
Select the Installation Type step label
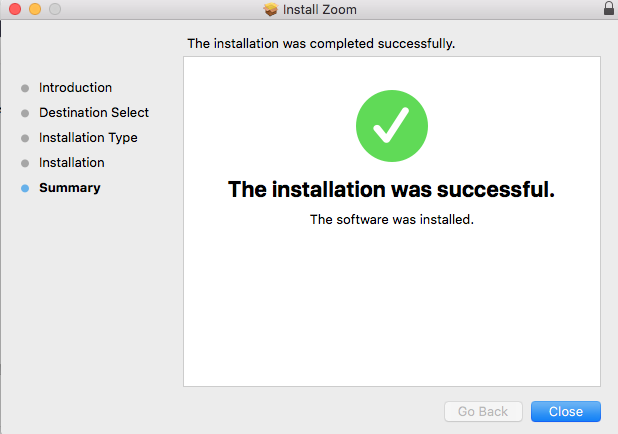[x=88, y=138]
